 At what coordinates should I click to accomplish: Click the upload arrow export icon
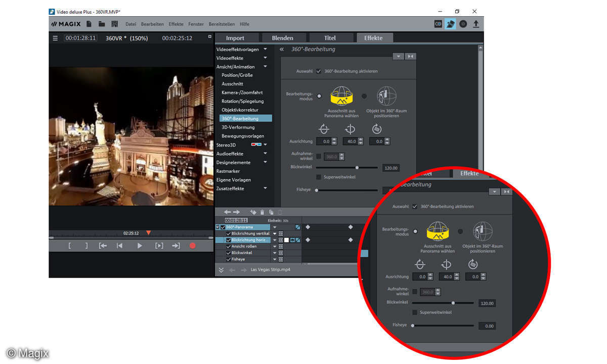pos(476,24)
